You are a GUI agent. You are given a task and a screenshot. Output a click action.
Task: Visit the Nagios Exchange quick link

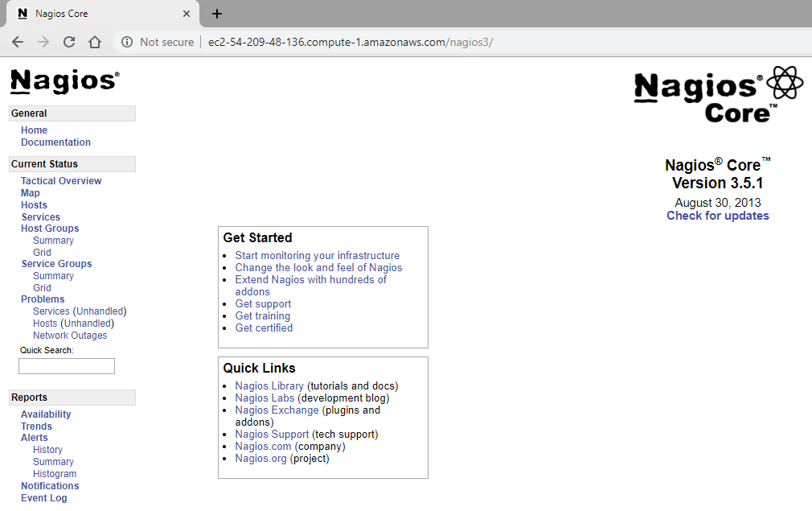277,410
